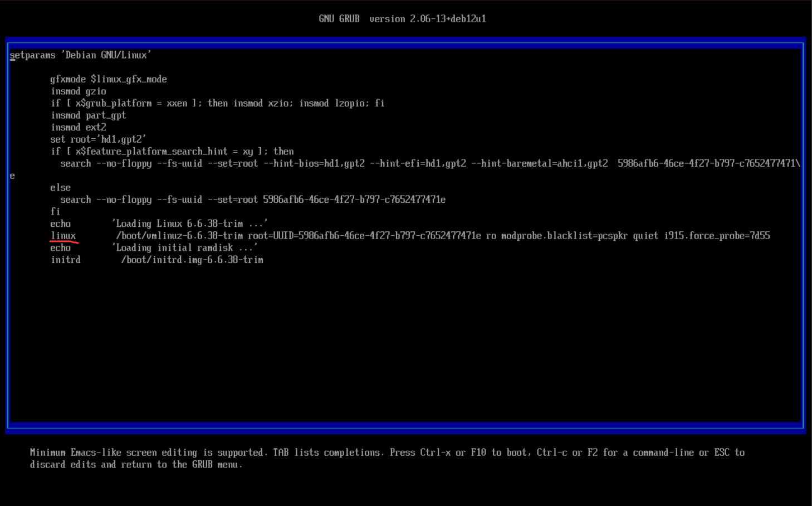Click the 'Loading initial ramdisk ...' echo string
Viewport: 812px width, 506px height.
[184, 248]
